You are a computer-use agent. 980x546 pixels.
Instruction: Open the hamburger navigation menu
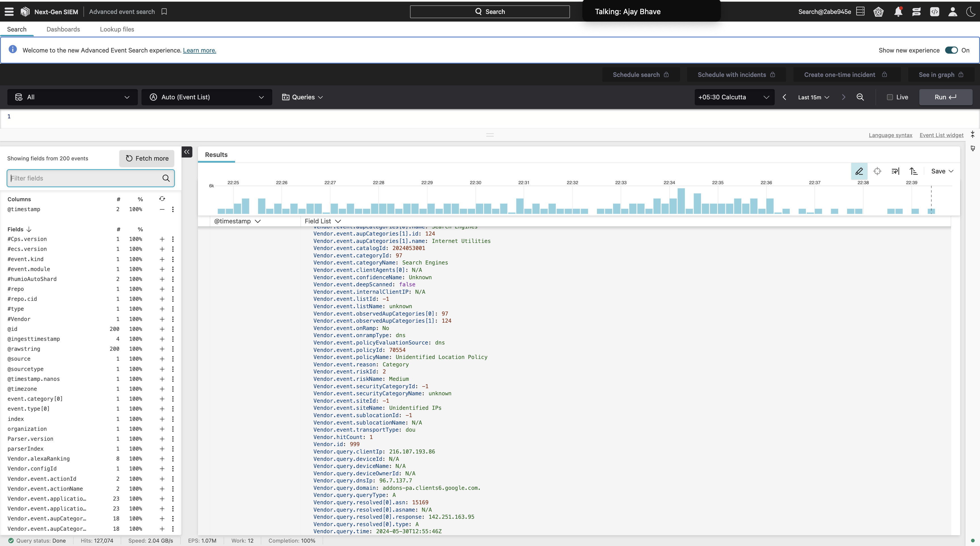[9, 12]
